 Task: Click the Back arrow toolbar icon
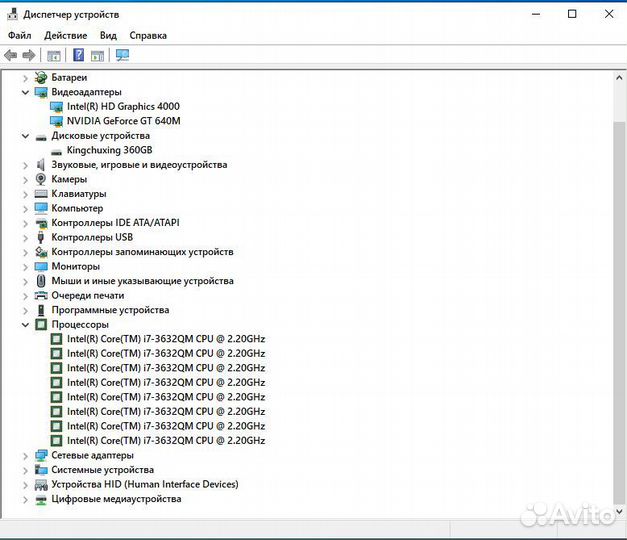[x=10, y=55]
